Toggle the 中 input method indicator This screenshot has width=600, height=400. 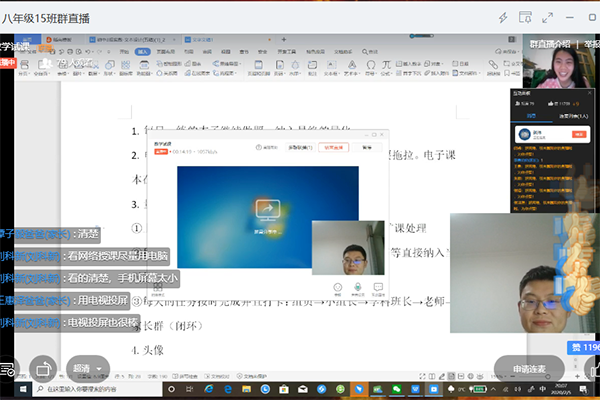tap(542, 389)
